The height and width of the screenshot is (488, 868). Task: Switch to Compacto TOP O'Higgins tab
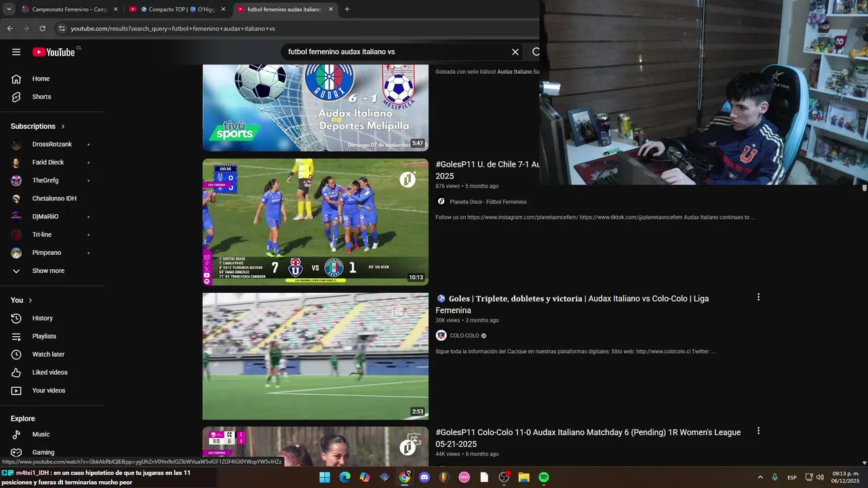[x=178, y=9]
